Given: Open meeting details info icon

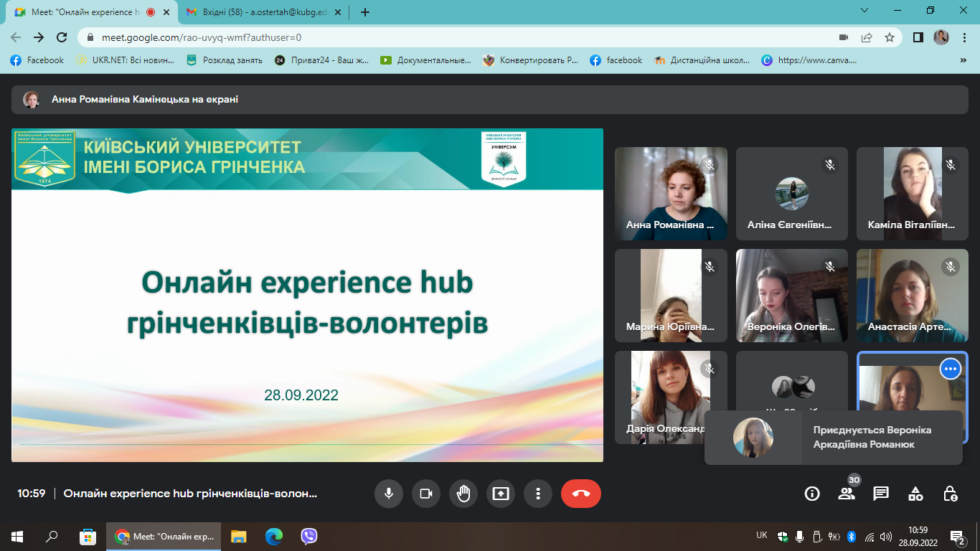Looking at the screenshot, I should pos(812,494).
